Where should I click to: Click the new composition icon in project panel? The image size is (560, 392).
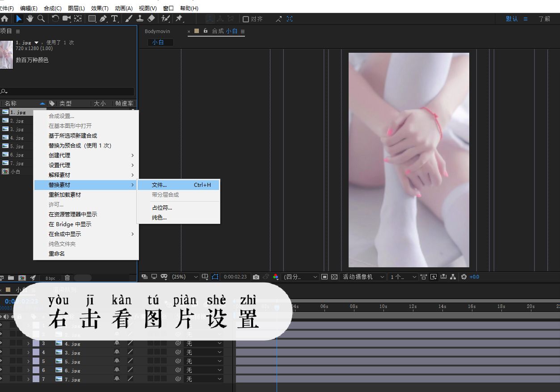tap(22, 278)
